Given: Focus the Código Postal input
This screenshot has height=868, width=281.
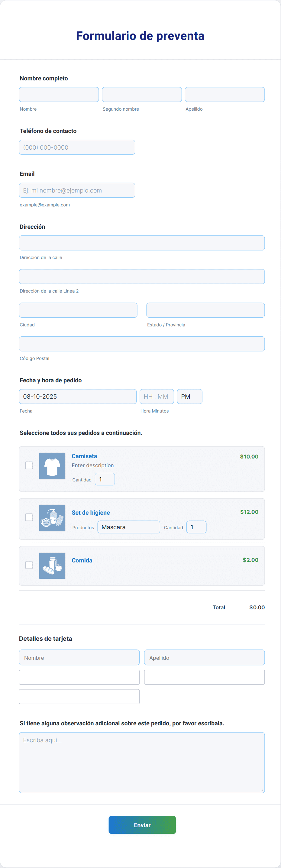Looking at the screenshot, I should (141, 344).
